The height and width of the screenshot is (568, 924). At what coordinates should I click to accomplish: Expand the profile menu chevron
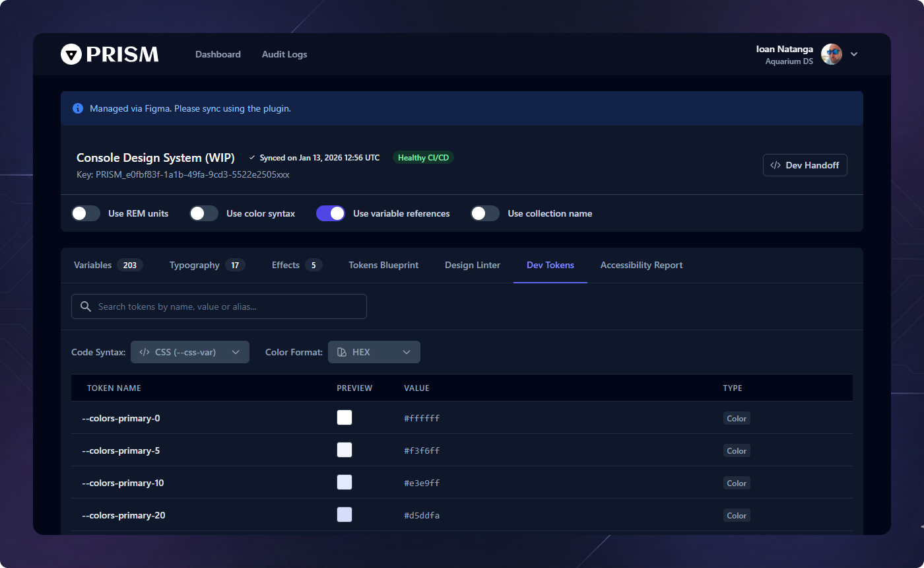[854, 54]
